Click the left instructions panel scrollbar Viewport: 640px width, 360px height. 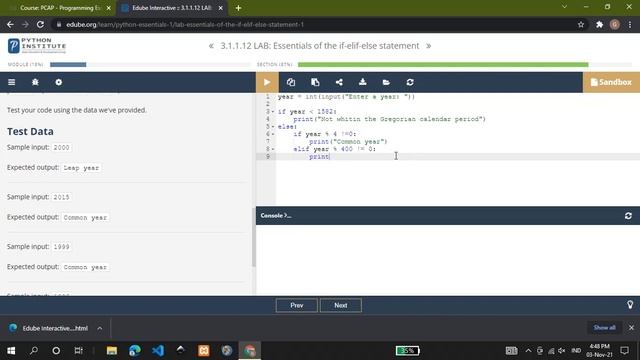point(253,237)
